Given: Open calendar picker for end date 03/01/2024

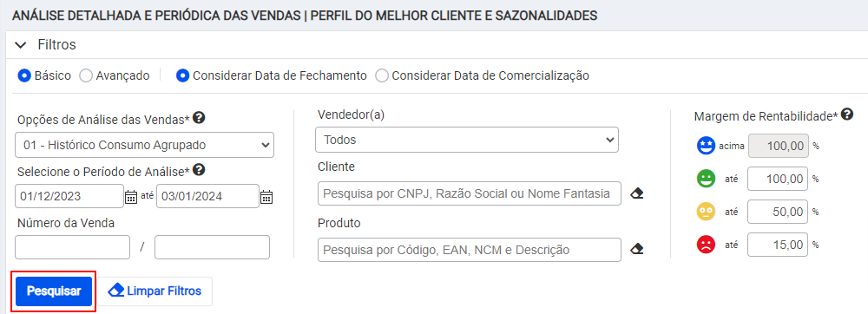Looking at the screenshot, I should point(266,197).
